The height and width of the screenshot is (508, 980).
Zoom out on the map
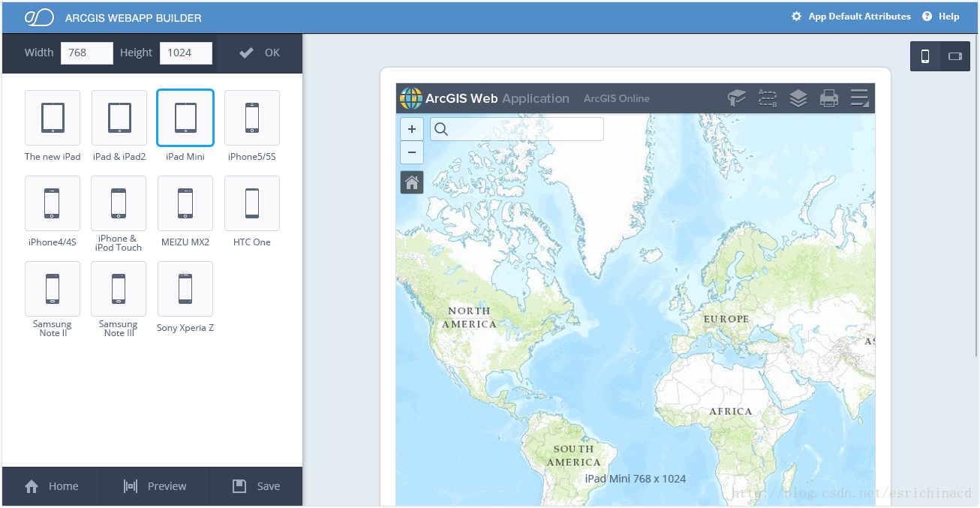click(412, 152)
